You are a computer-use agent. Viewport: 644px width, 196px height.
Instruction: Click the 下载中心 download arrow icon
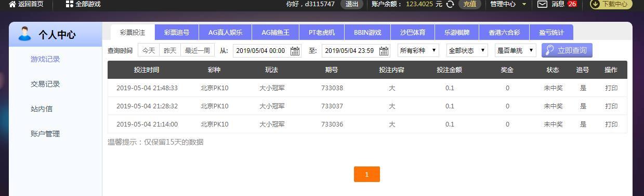pyautogui.click(x=596, y=4)
